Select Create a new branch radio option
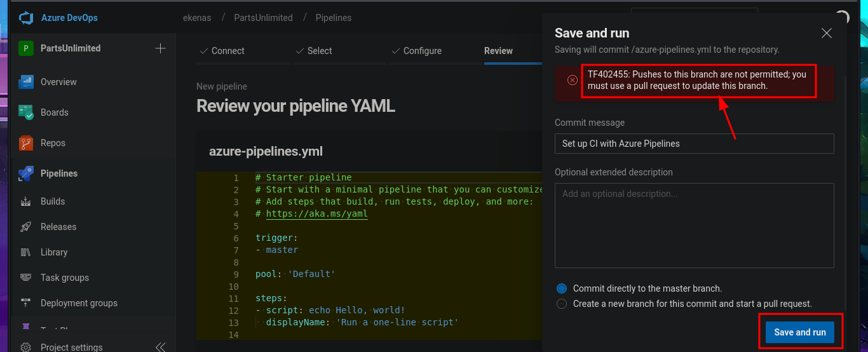The width and height of the screenshot is (868, 352). click(562, 304)
